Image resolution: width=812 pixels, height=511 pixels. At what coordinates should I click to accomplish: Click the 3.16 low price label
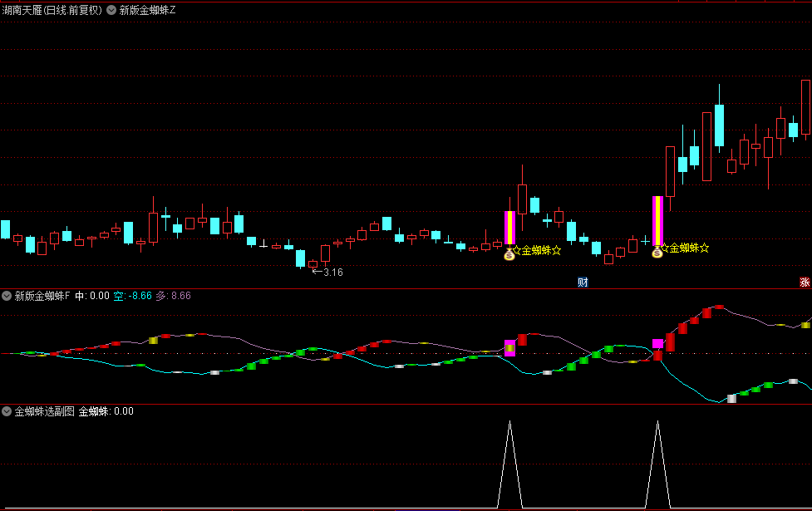pyautogui.click(x=333, y=273)
